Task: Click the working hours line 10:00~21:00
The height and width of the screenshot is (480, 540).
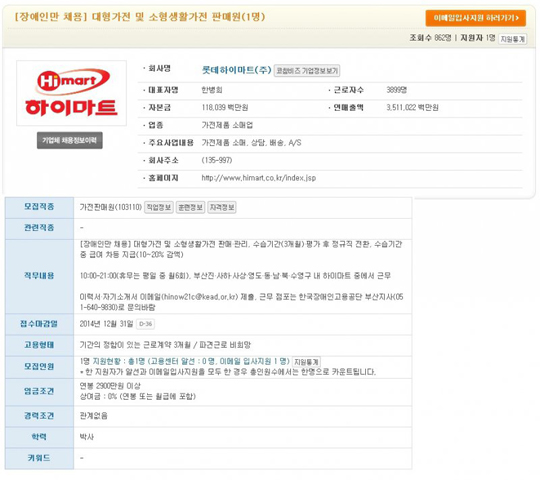Action: (x=235, y=276)
